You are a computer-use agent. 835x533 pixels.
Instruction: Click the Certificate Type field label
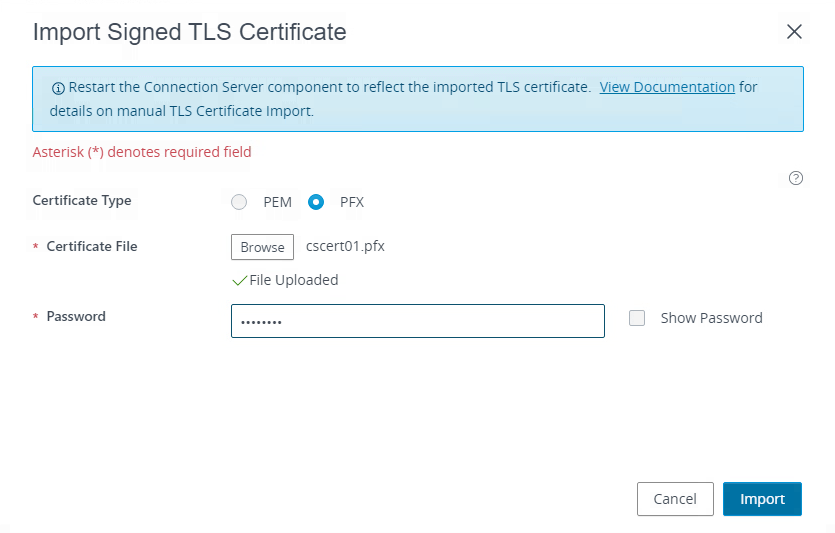pyautogui.click(x=82, y=201)
